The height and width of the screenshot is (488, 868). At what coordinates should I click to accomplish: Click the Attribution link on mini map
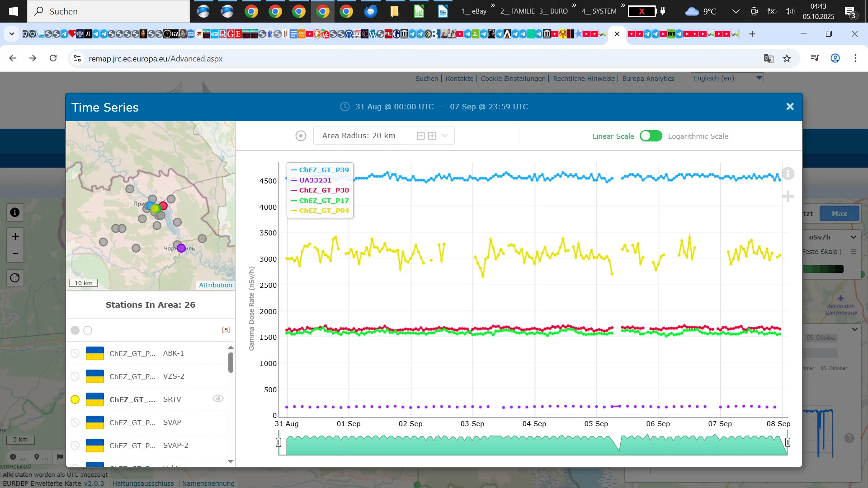tap(215, 285)
